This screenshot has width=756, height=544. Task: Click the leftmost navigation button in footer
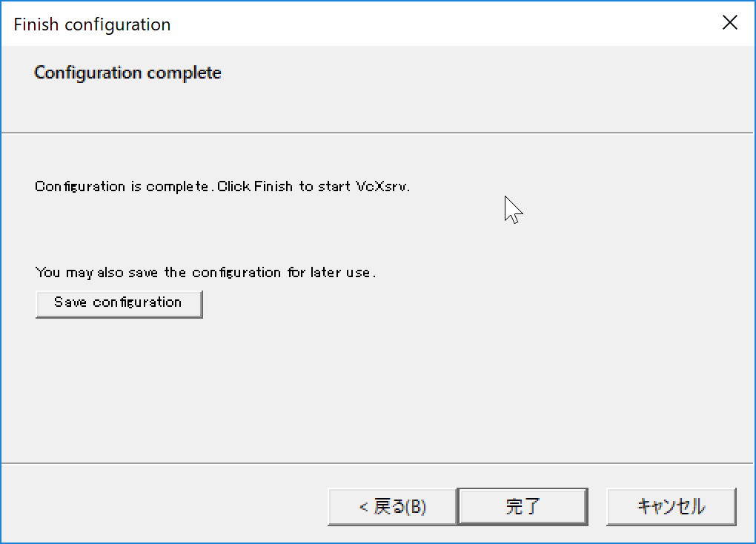click(x=393, y=506)
